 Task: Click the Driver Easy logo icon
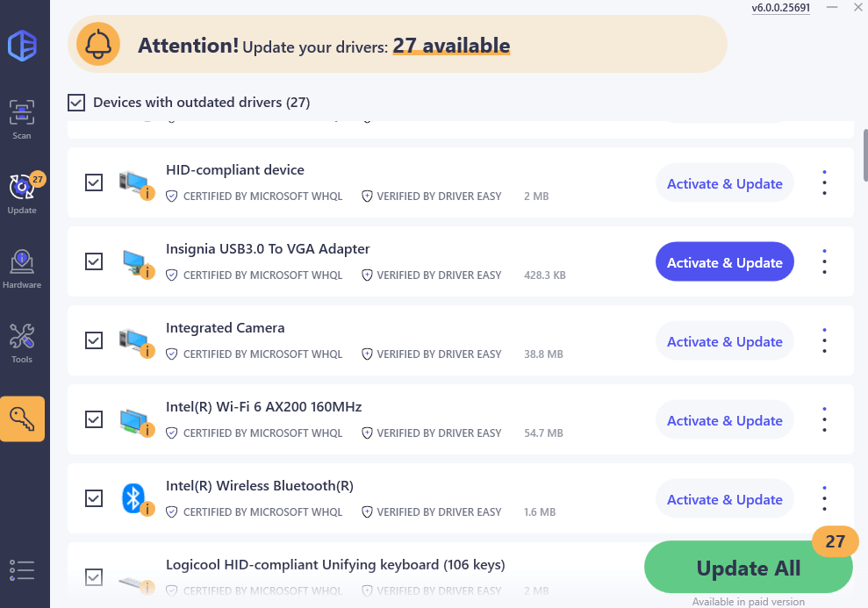[22, 45]
